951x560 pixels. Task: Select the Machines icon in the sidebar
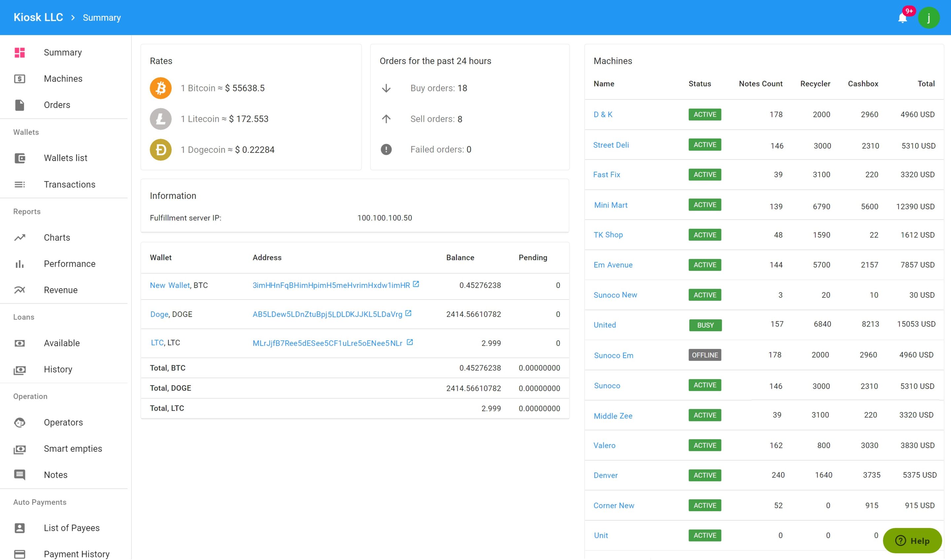click(x=19, y=79)
